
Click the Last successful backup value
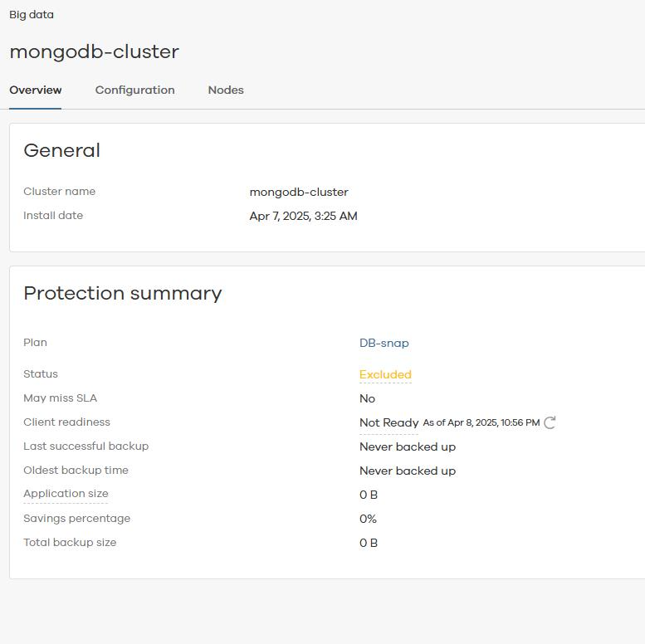point(408,446)
